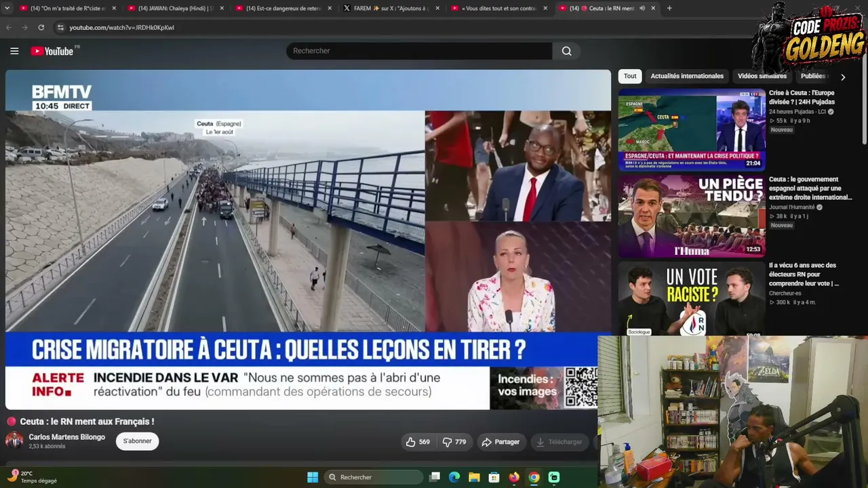
Task: Open the Windows Start menu
Action: tap(313, 477)
